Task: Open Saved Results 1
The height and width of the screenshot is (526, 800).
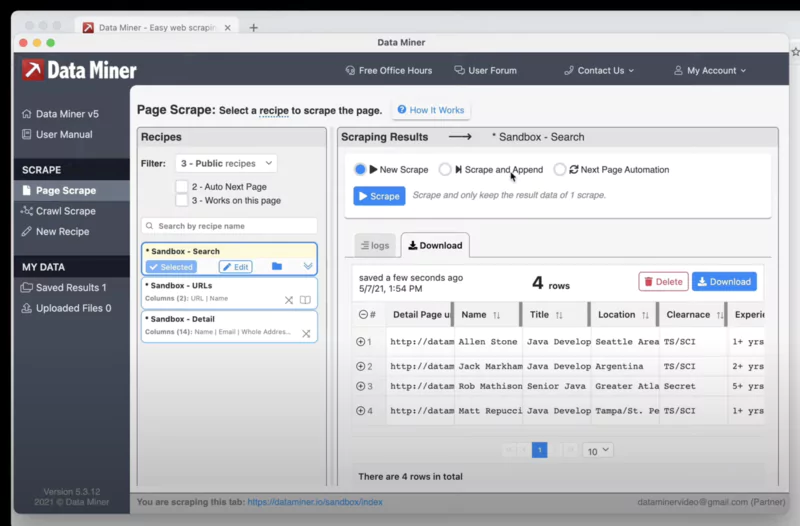Action: [x=63, y=287]
